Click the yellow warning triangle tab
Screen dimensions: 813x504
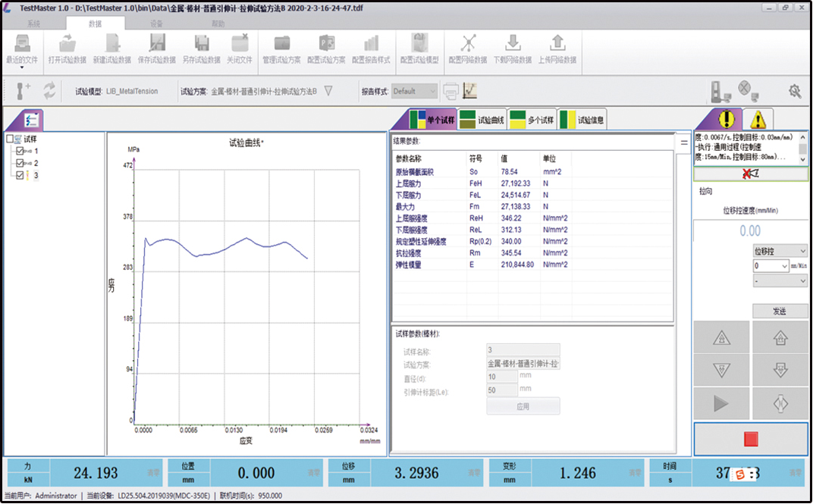tap(758, 120)
